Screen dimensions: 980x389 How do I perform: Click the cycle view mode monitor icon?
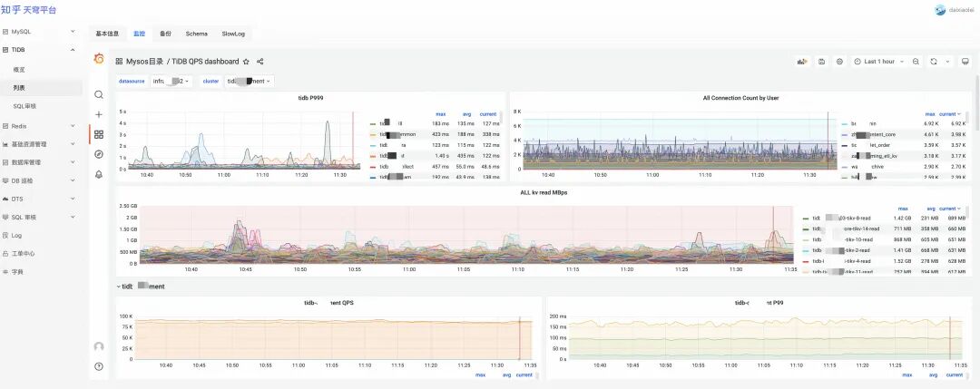click(x=965, y=62)
